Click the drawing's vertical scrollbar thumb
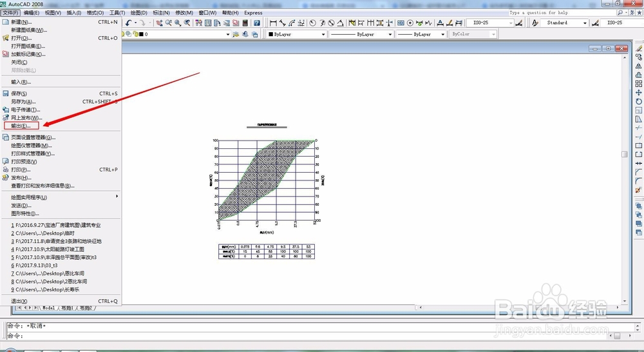Image resolution: width=644 pixels, height=352 pixels. tap(624, 154)
